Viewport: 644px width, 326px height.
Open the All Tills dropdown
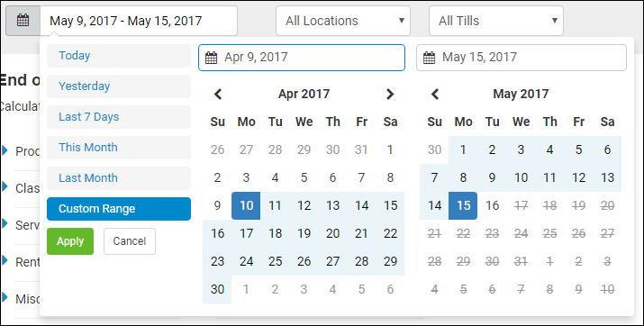(496, 21)
